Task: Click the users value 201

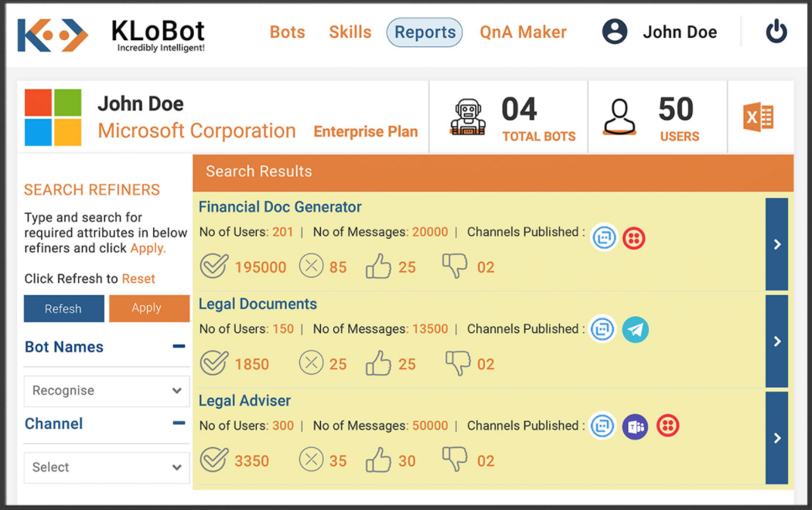Action: (x=283, y=232)
